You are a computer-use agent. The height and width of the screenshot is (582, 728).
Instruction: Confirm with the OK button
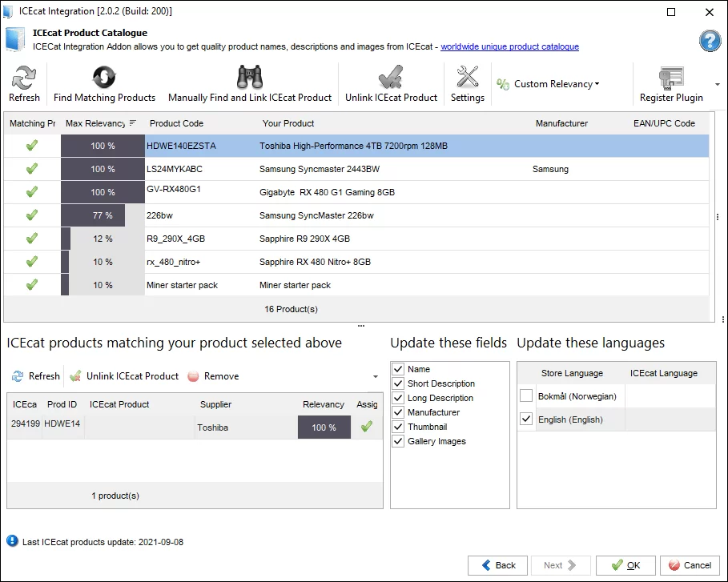(x=625, y=565)
